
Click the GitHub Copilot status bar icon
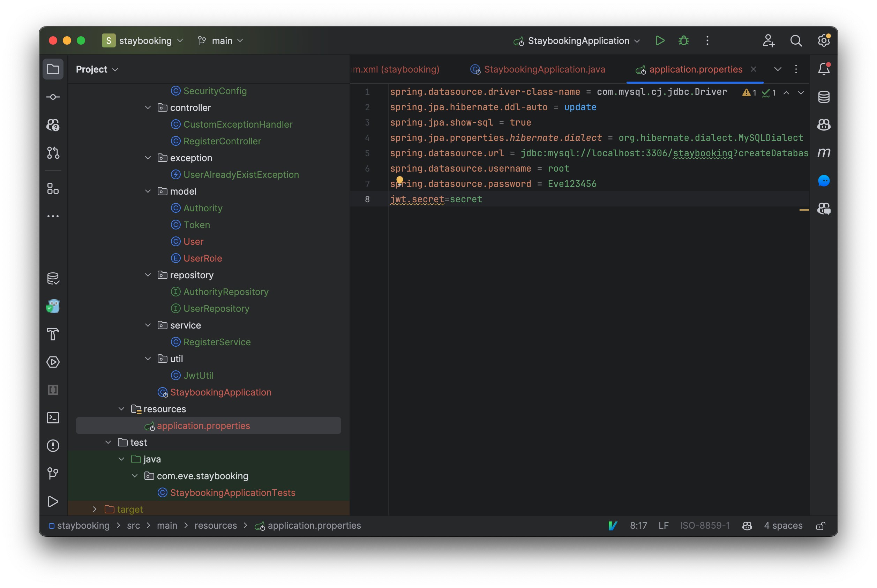click(x=747, y=525)
